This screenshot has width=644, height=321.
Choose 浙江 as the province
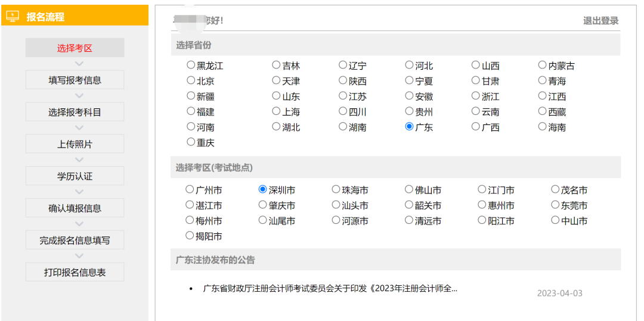point(476,96)
